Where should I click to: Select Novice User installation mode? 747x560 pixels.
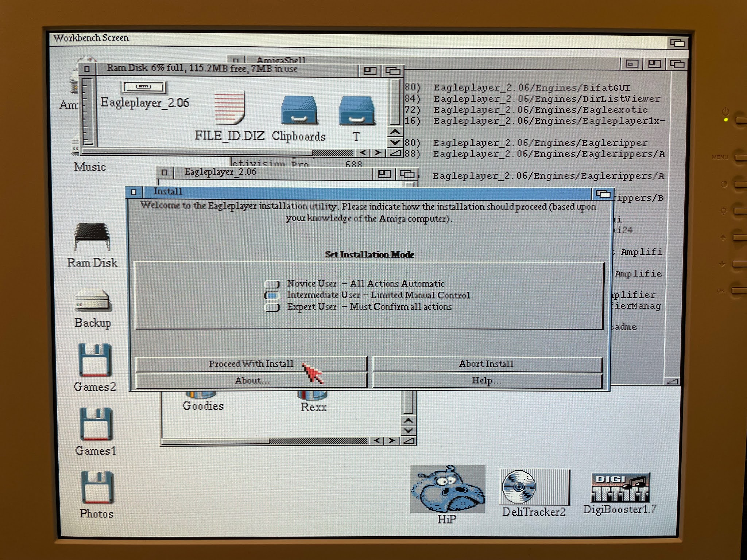[272, 284]
